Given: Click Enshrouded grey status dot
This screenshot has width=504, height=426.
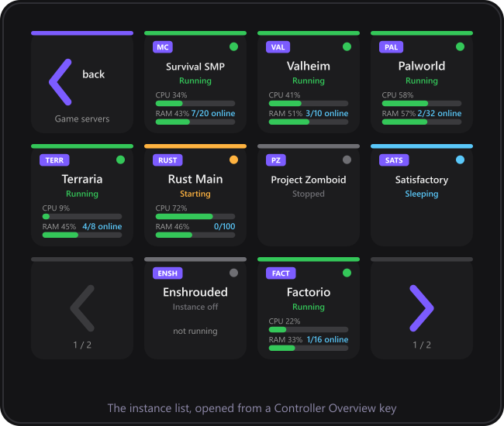Looking at the screenshot, I should (x=233, y=273).
